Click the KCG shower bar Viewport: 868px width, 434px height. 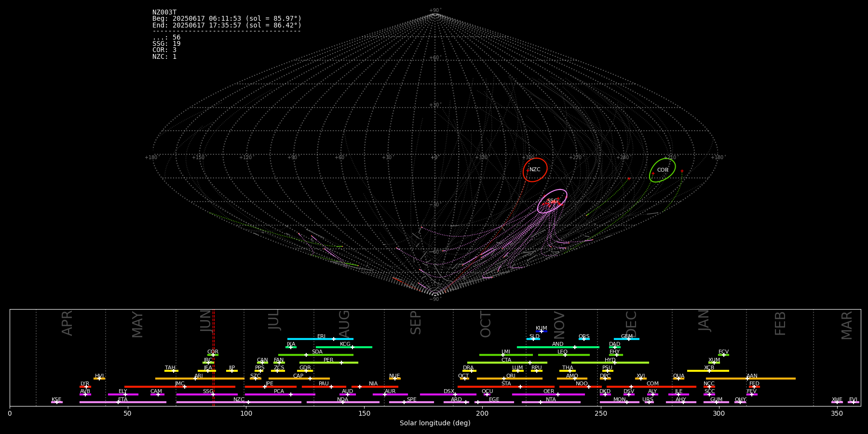click(x=344, y=347)
